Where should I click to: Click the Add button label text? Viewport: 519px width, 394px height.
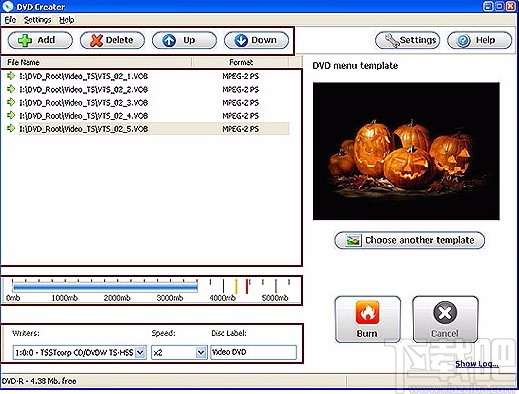(x=46, y=40)
